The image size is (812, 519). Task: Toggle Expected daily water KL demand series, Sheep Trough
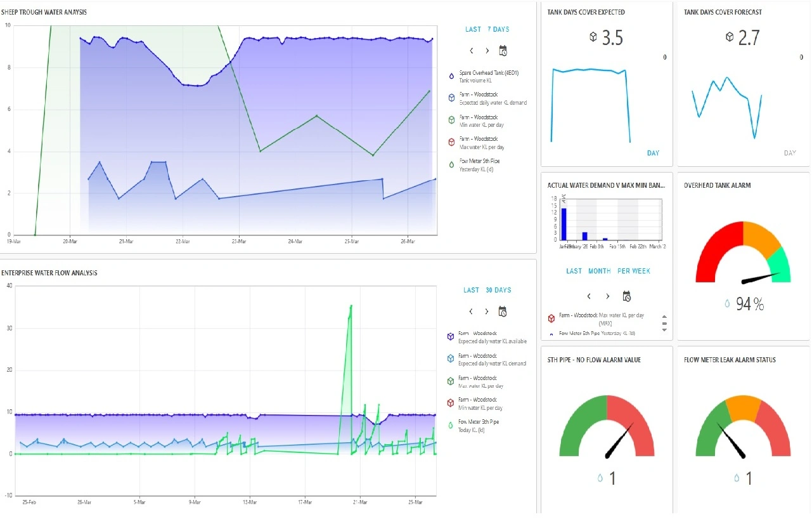pyautogui.click(x=493, y=99)
